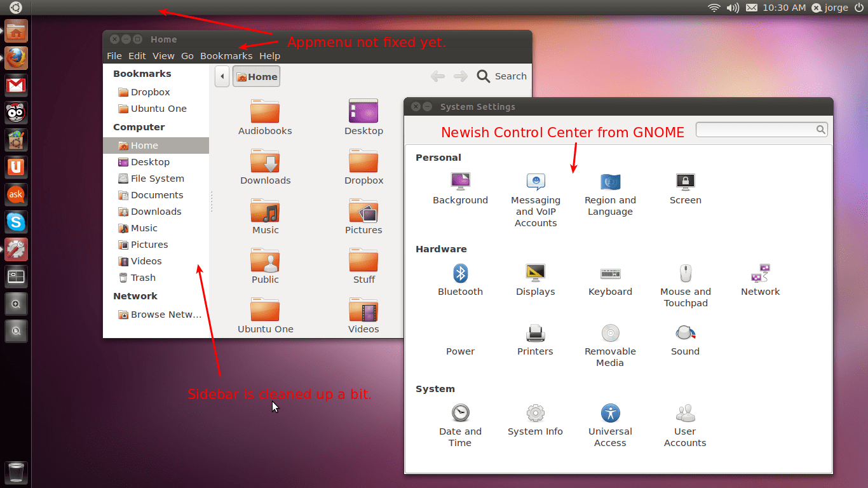Click the Search button in file manager
Viewport: 868px width, 488px height.
(502, 76)
